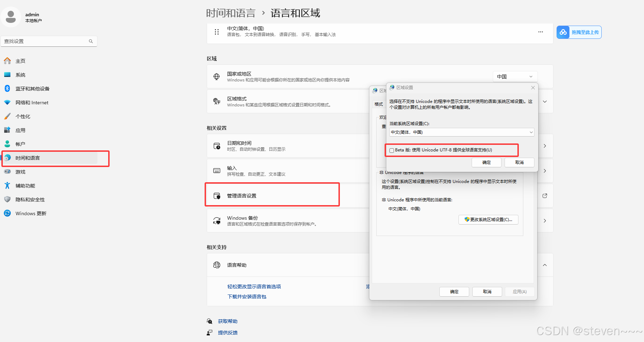Click the 日期和时间 row title
This screenshot has width=644, height=342.
(239, 143)
